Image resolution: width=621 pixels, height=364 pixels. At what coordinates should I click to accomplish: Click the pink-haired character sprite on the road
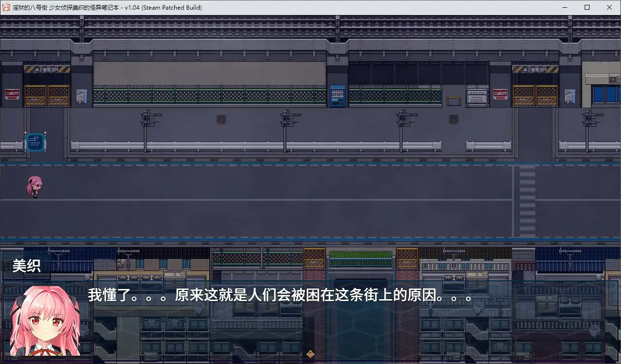pos(34,187)
